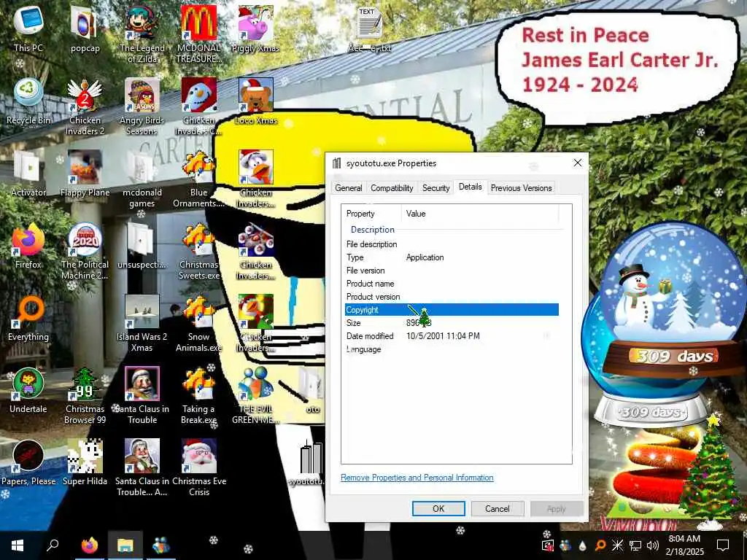The height and width of the screenshot is (560, 747).
Task: Open the notification center icon
Action: coord(723,545)
